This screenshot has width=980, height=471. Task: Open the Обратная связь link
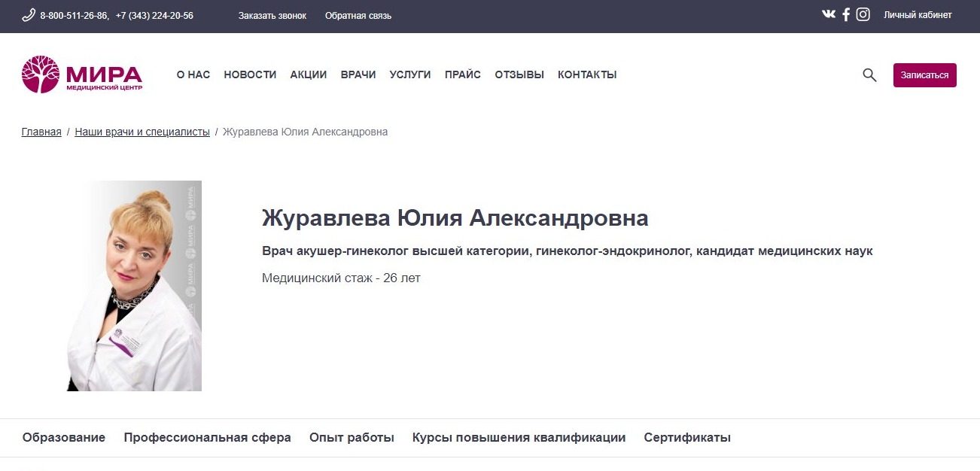[x=358, y=15]
